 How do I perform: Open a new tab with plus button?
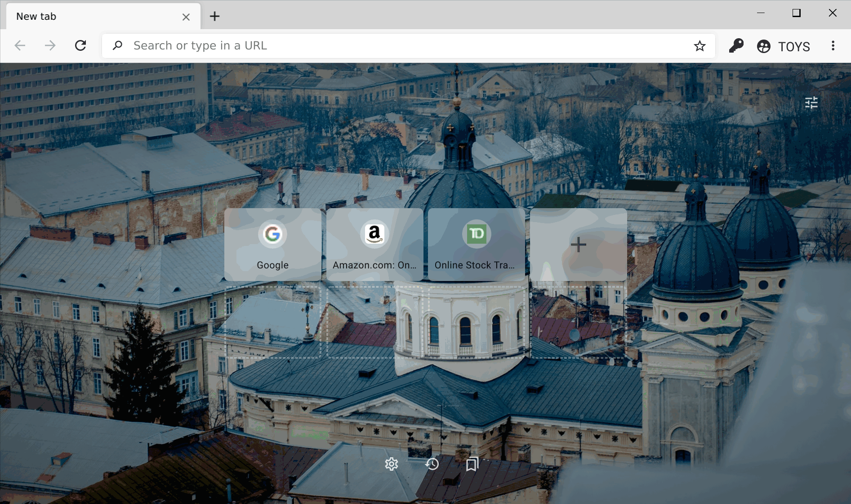click(x=215, y=17)
